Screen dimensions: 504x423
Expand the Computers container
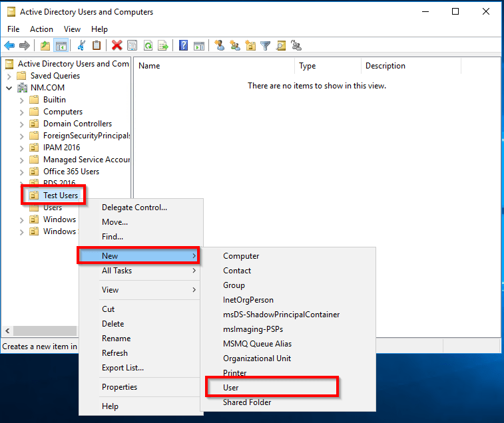pos(21,112)
